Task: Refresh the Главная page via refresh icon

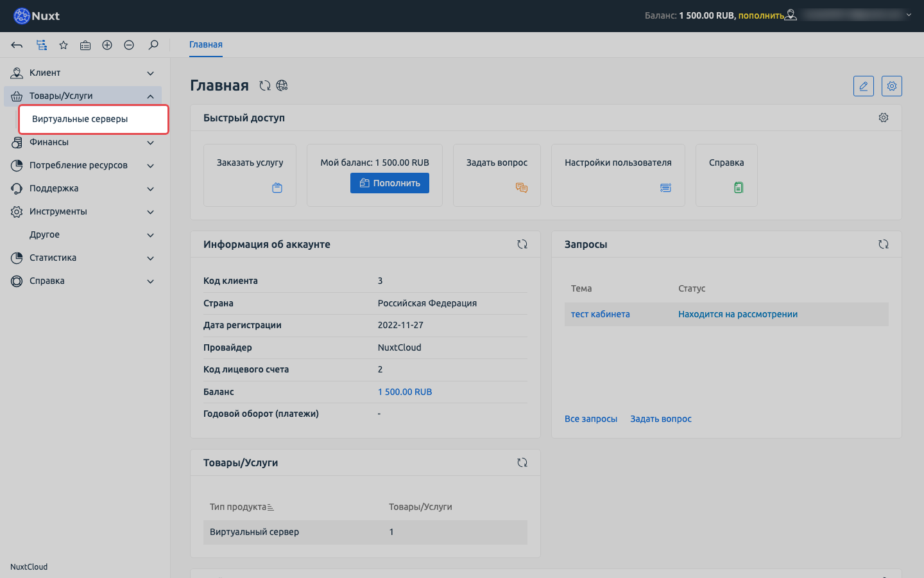Action: coord(264,85)
